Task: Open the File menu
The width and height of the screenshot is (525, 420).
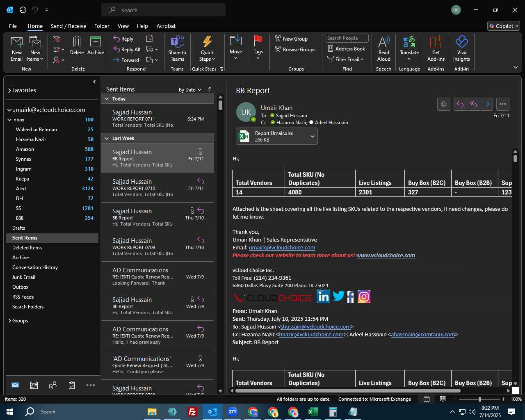Action: coord(13,26)
